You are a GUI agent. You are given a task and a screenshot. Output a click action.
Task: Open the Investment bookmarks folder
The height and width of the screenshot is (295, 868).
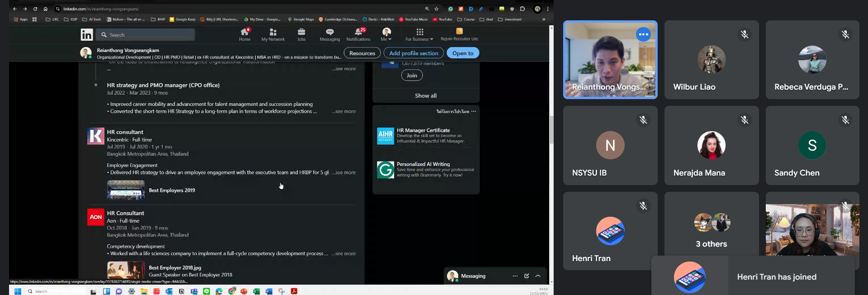510,19
